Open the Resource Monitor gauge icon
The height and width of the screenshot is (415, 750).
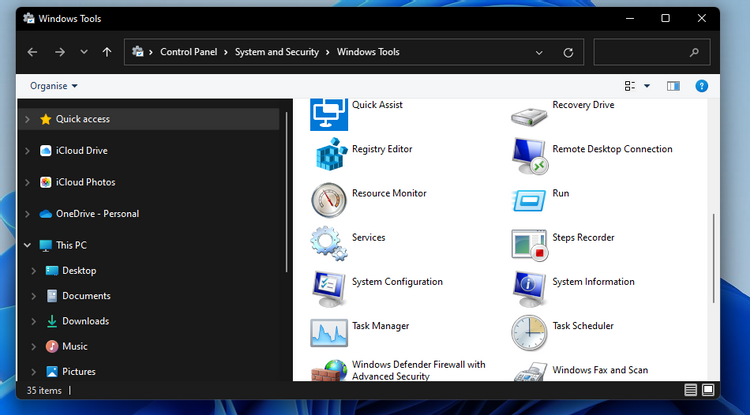point(329,200)
